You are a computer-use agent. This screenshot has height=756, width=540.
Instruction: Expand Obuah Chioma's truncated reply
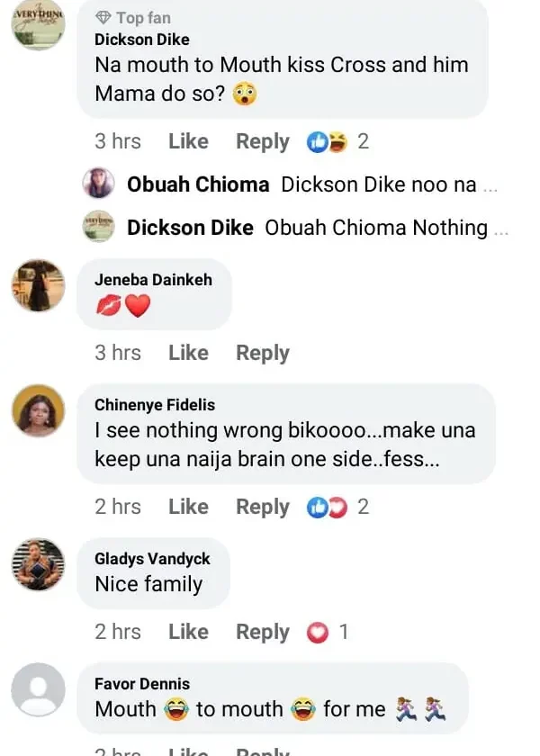coord(490,184)
